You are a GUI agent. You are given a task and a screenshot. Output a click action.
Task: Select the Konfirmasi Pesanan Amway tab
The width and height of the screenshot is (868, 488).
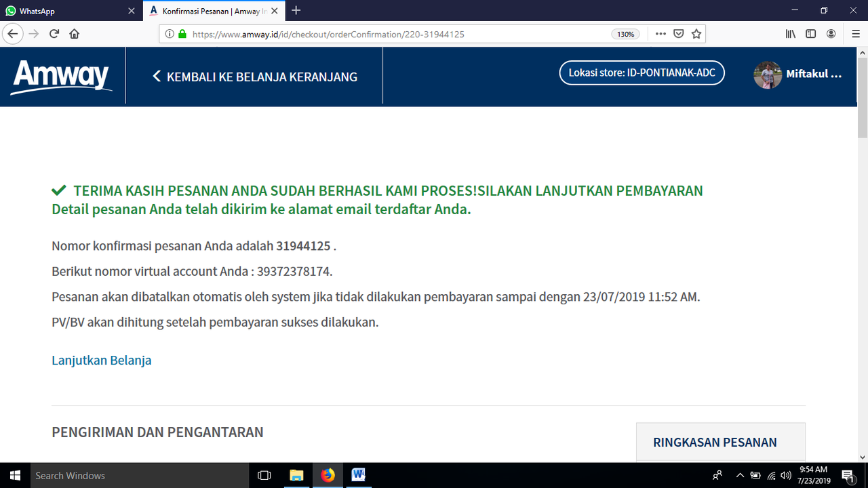(x=214, y=11)
